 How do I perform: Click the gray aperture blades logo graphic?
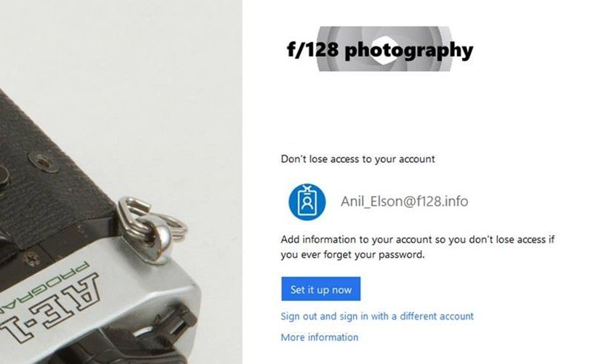[x=384, y=49]
